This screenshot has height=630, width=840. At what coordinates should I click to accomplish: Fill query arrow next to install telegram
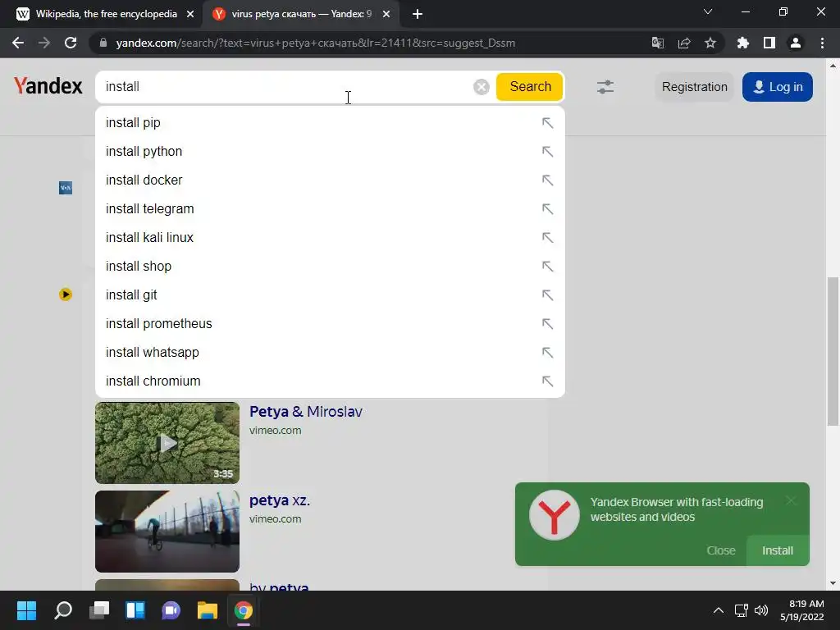click(547, 209)
